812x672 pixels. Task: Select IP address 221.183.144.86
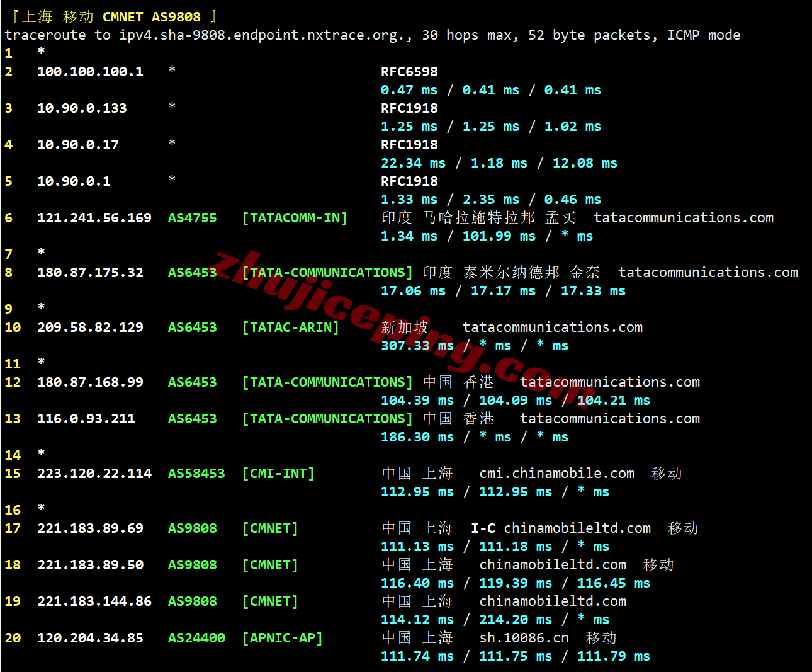coord(94,601)
